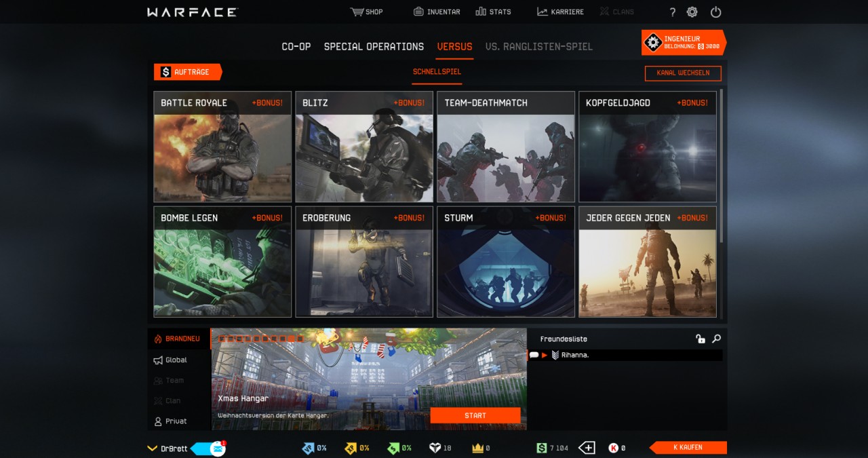This screenshot has height=458, width=868.
Task: Click the power exit icon
Action: coord(715,12)
